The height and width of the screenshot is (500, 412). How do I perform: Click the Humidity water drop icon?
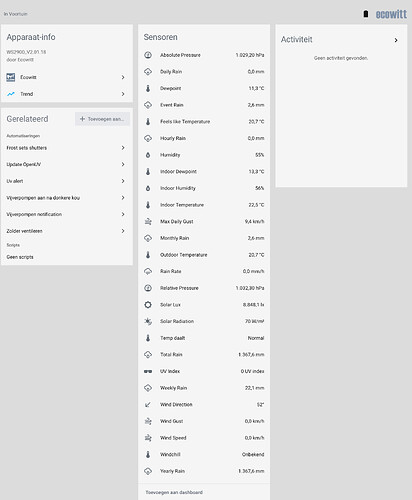[x=148, y=155]
